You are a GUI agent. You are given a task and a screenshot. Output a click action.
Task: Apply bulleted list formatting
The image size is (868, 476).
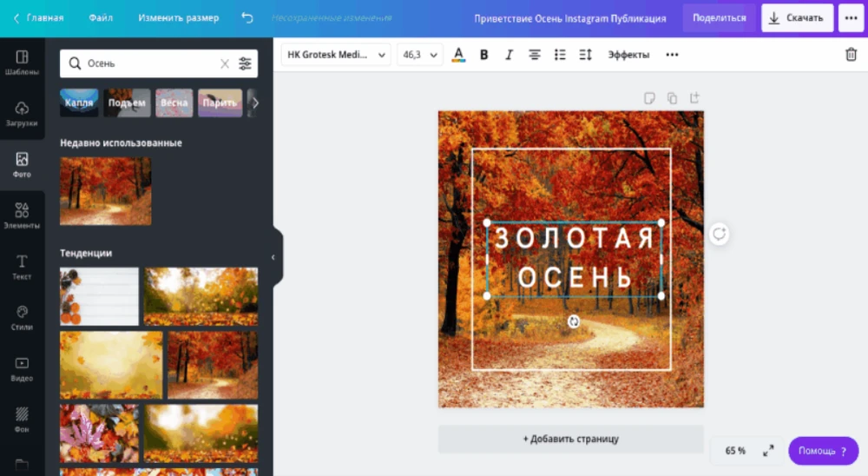click(x=560, y=55)
